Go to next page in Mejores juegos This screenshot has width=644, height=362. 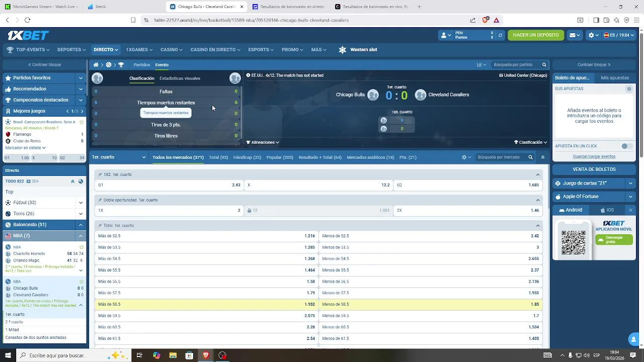click(83, 111)
